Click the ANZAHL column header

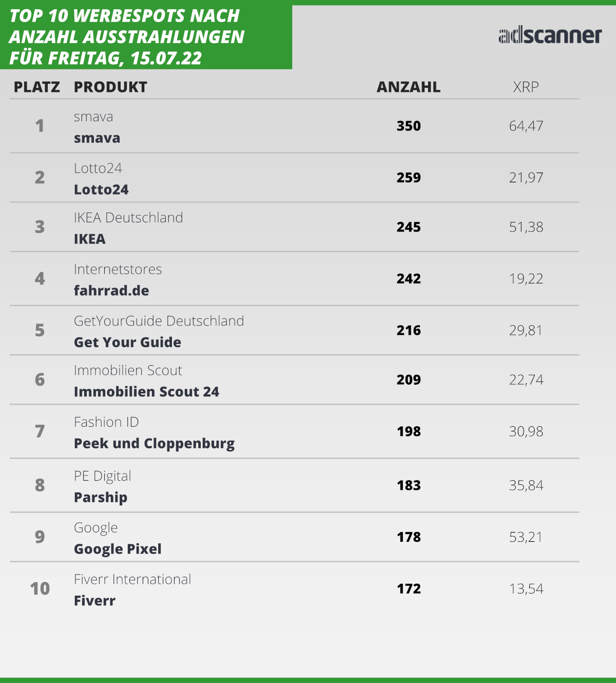tap(409, 87)
